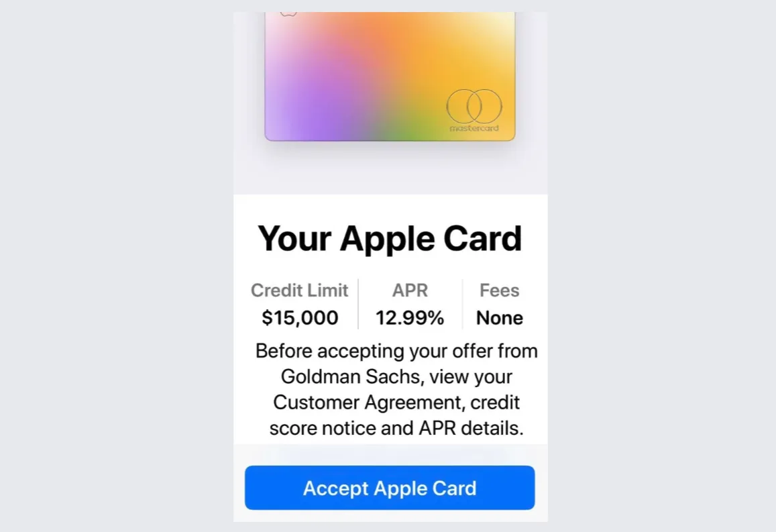Click the partial Apple logo on card
Image resolution: width=776 pixels, height=532 pixels.
click(x=288, y=14)
